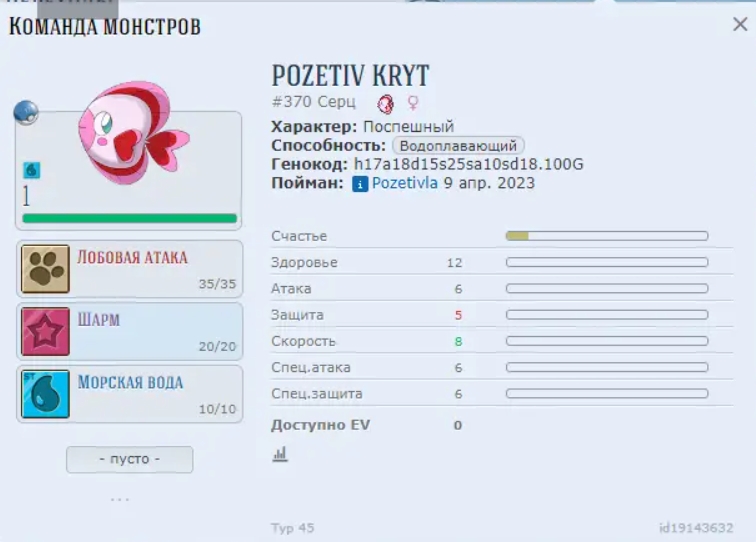Click the green Скорость value 8

tap(458, 341)
